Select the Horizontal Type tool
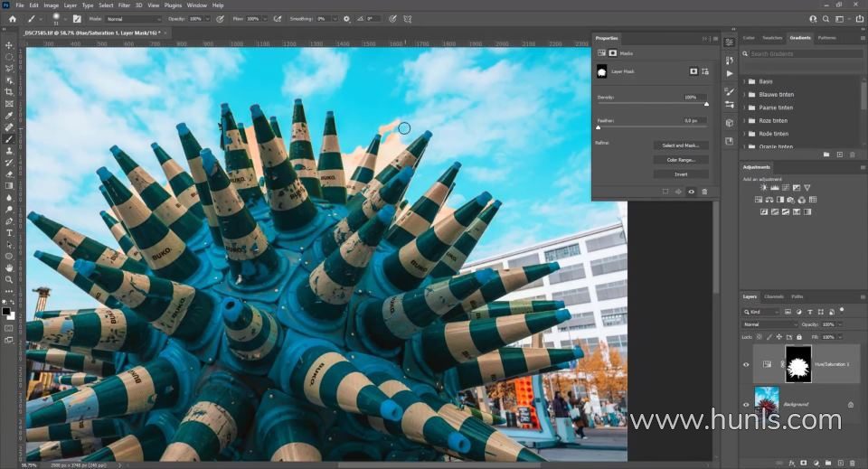 tap(9, 233)
